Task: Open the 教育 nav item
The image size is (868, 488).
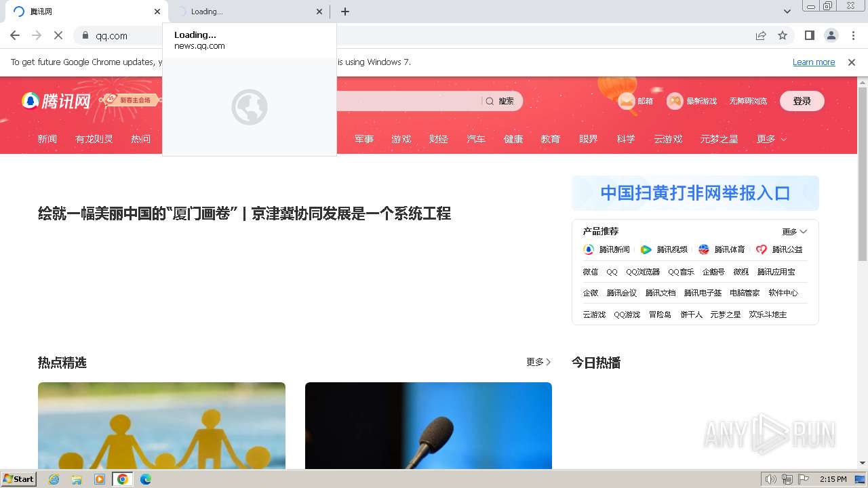Action: (x=551, y=139)
